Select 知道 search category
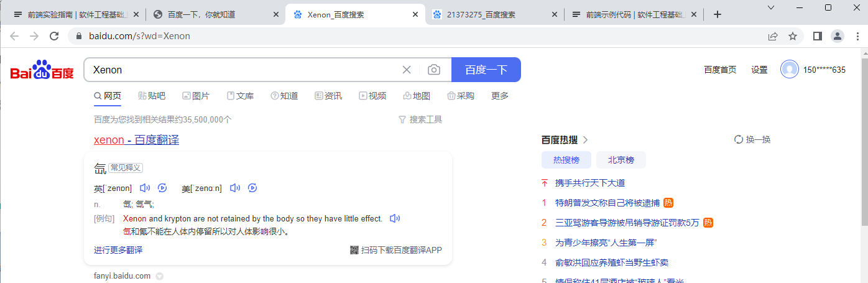 pos(284,96)
